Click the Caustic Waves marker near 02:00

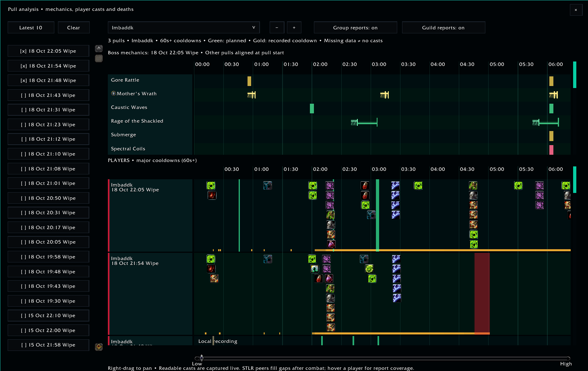[x=312, y=109]
